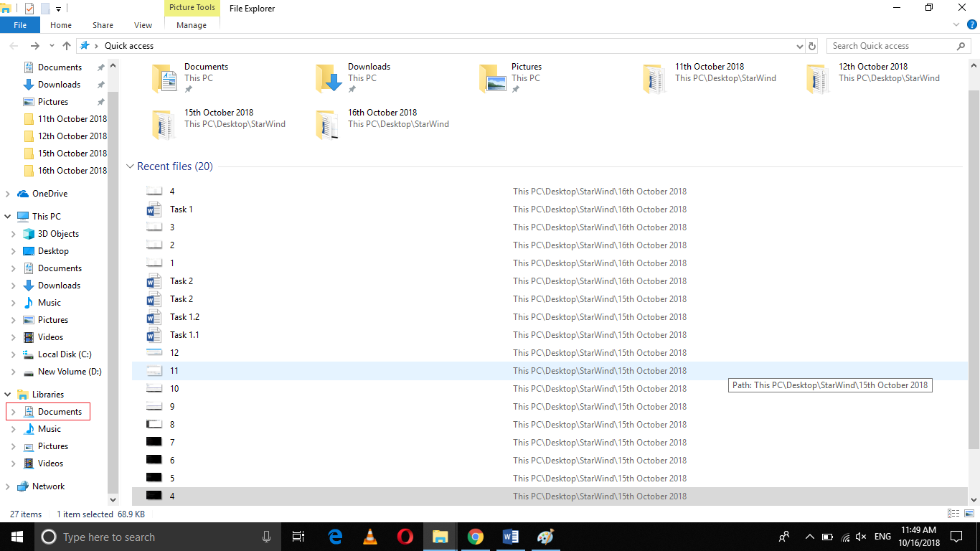Open the File menu
The width and height of the screenshot is (980, 551).
click(x=20, y=24)
